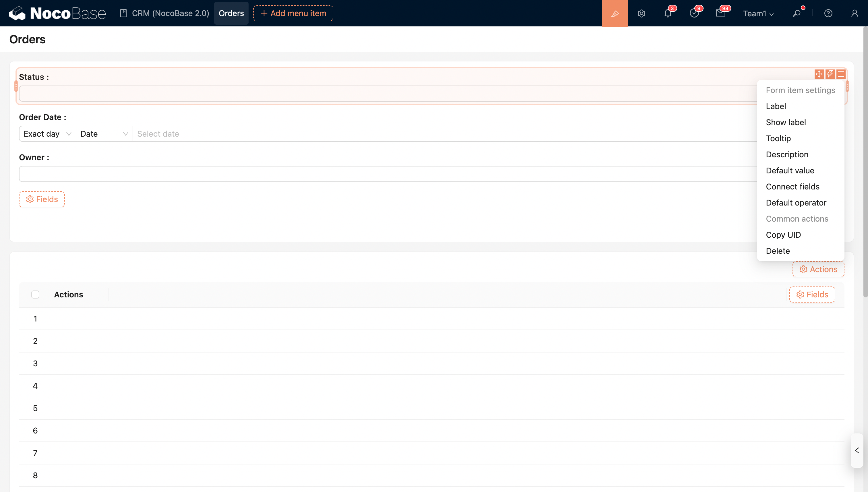Open the help question mark icon
Viewport: 868px width, 492px height.
[x=828, y=13]
